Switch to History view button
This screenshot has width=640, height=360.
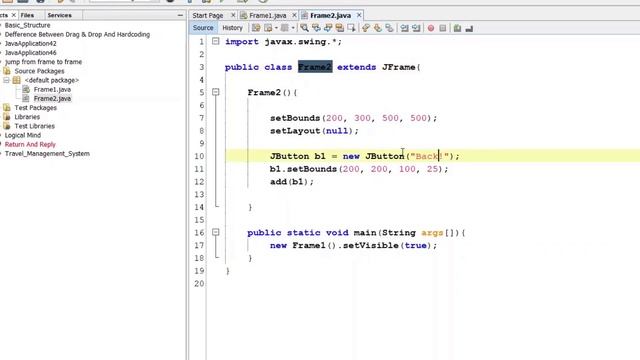pos(232,28)
